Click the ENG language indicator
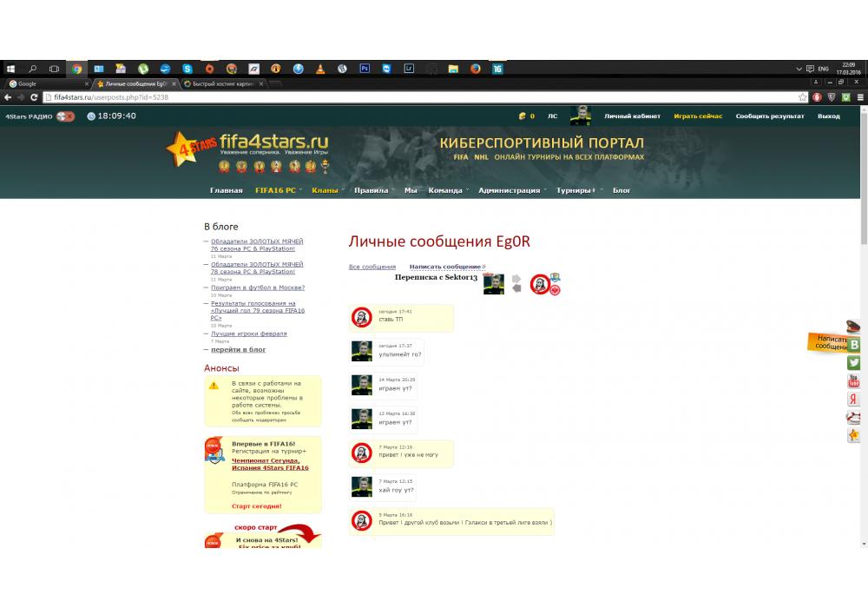The image size is (868, 608). point(823,69)
